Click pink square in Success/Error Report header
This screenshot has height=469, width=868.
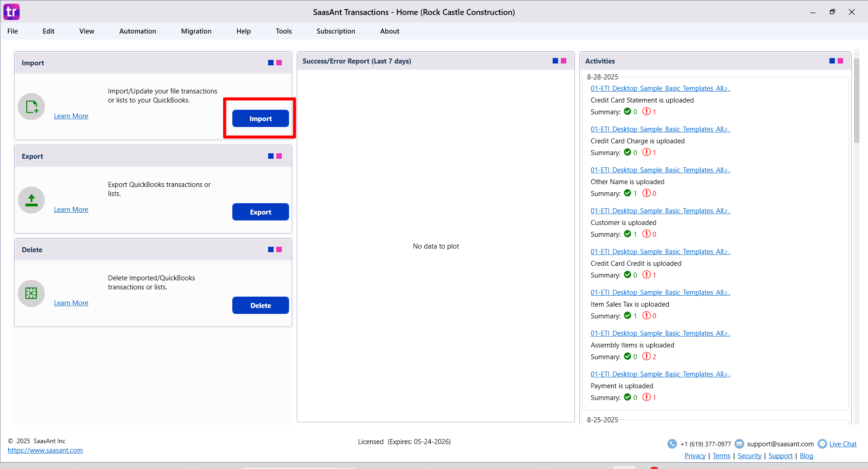coord(564,61)
